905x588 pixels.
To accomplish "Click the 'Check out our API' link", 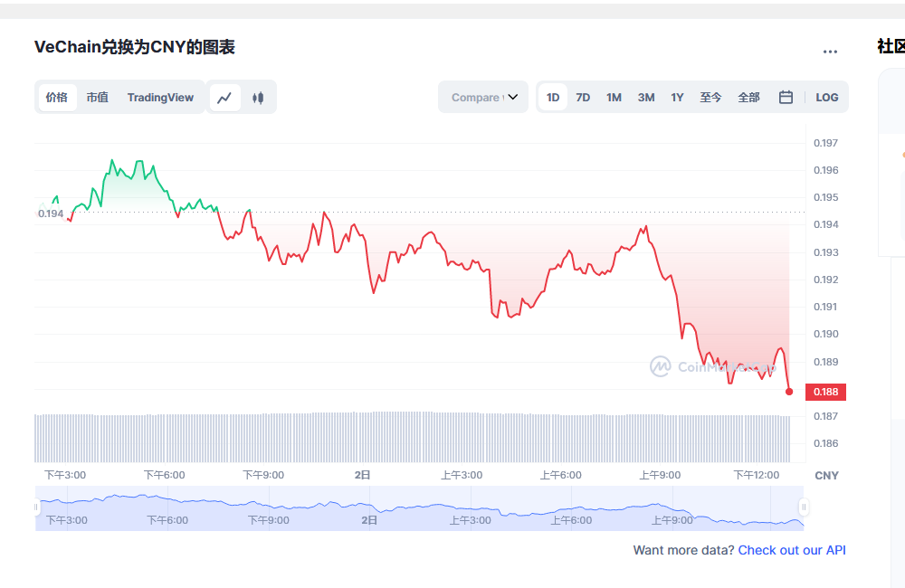I will (x=792, y=550).
